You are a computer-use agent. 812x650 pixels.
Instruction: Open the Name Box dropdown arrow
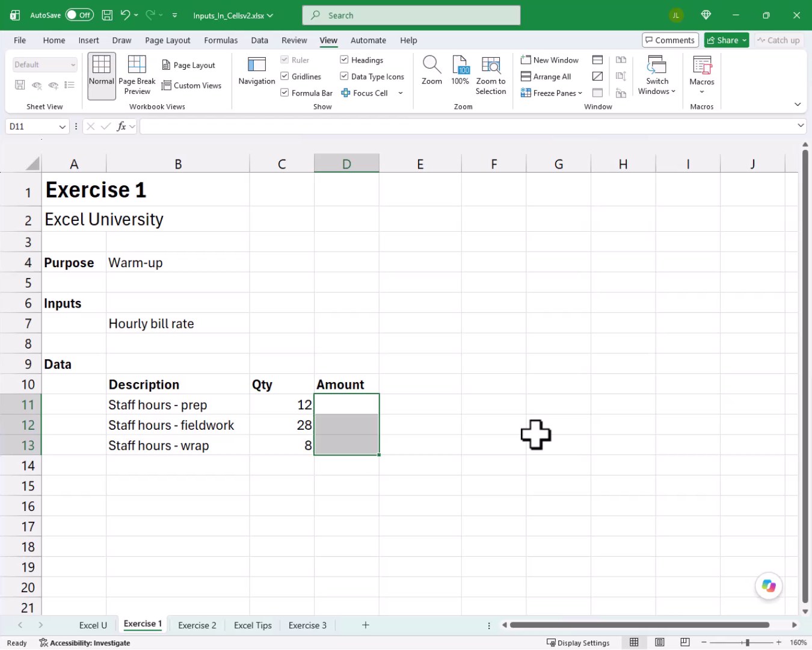click(x=62, y=126)
